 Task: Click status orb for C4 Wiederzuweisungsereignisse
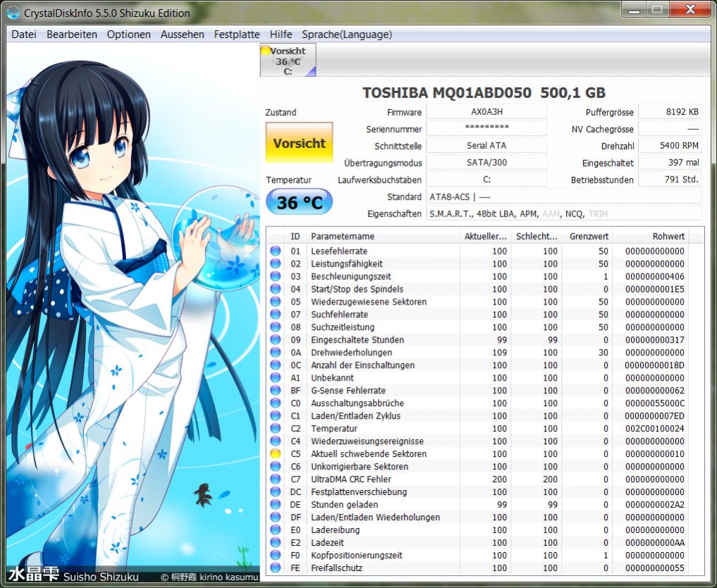275,441
